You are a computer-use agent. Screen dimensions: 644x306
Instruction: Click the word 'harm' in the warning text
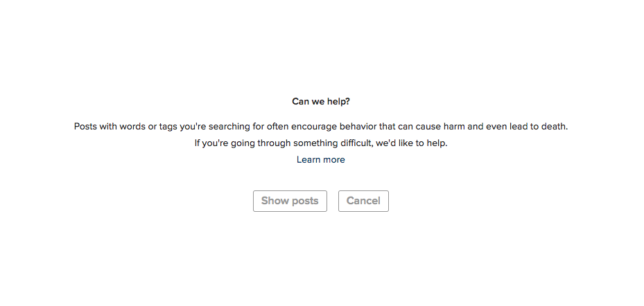click(454, 126)
